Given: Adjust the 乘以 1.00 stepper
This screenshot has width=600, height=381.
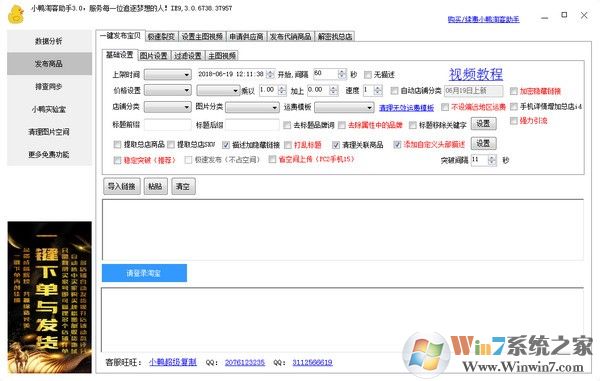Looking at the screenshot, I should point(282,90).
